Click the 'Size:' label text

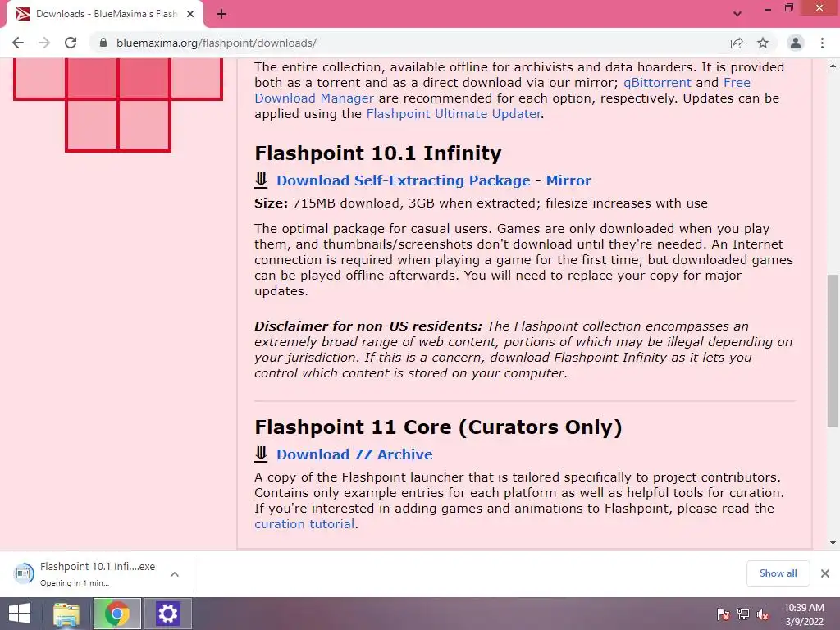pyautogui.click(x=271, y=203)
